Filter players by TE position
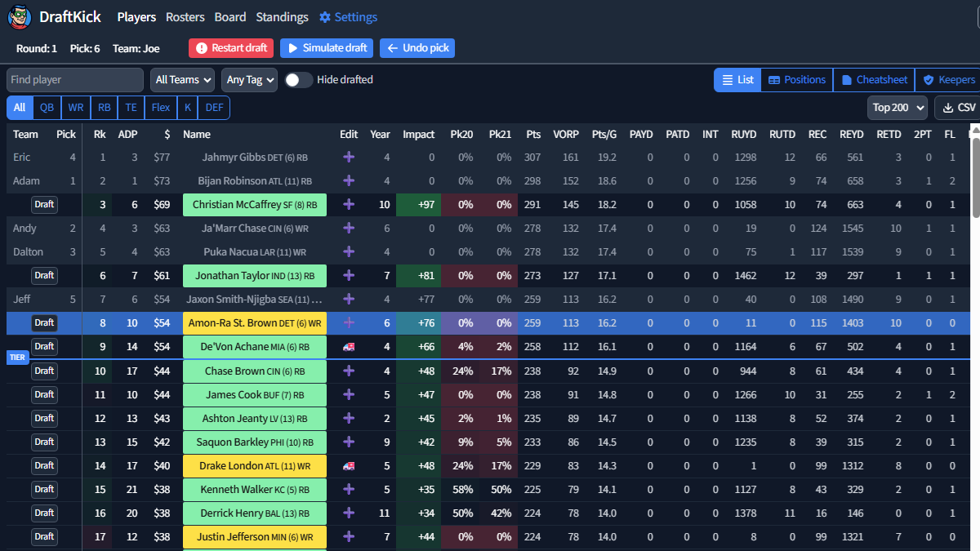Image resolution: width=980 pixels, height=551 pixels. coord(131,108)
